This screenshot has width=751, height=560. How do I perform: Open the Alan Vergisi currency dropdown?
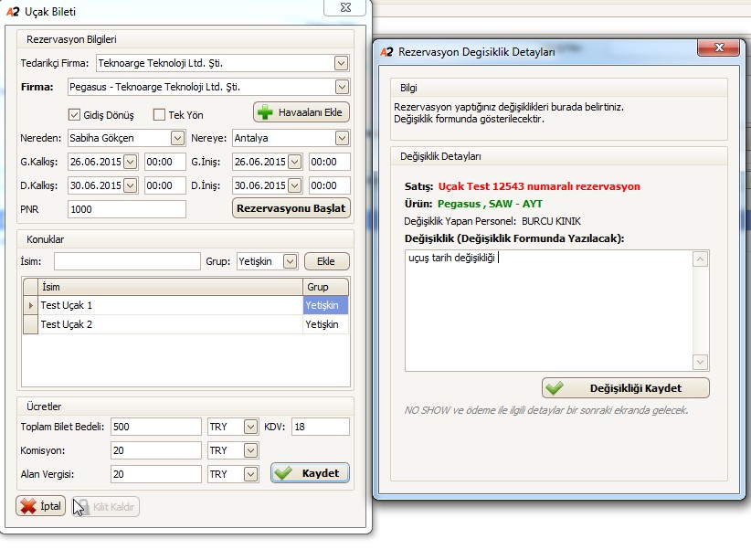pyautogui.click(x=250, y=474)
